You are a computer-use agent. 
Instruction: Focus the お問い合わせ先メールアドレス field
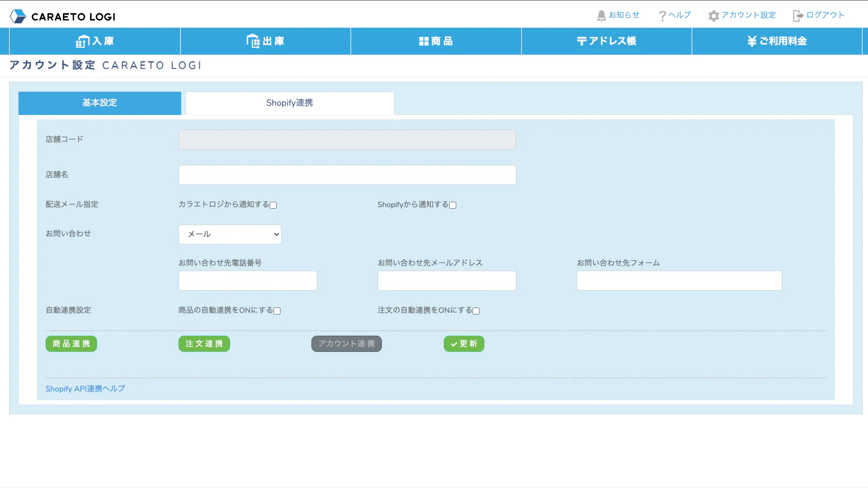point(447,280)
